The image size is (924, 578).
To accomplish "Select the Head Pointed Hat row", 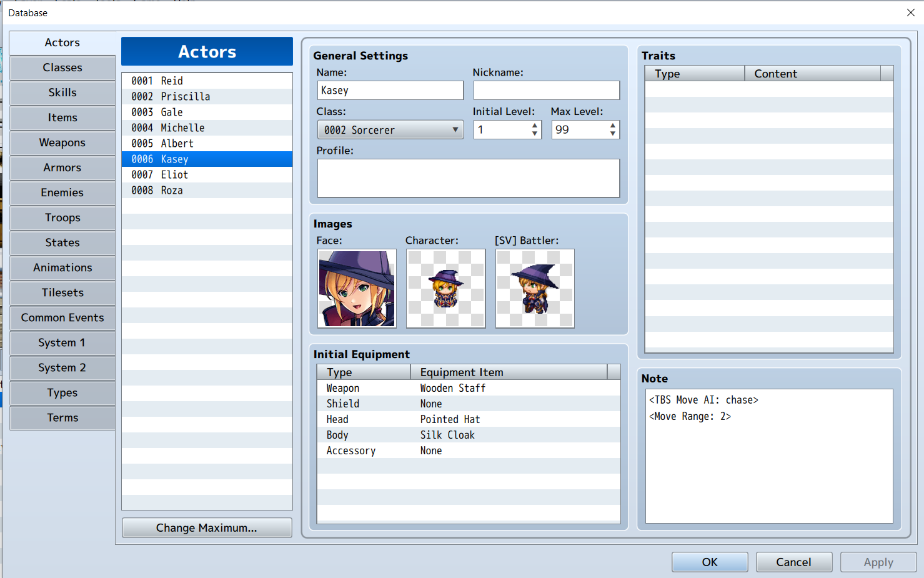I will (x=469, y=419).
